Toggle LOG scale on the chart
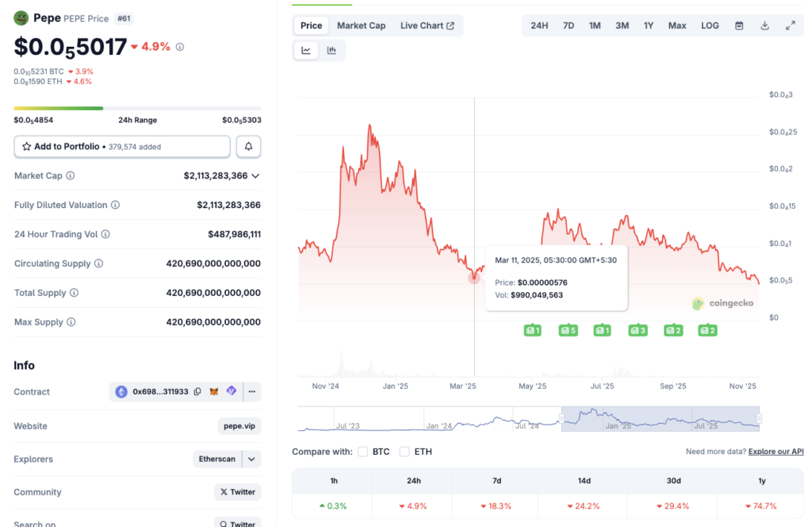Image resolution: width=812 pixels, height=527 pixels. [x=710, y=25]
